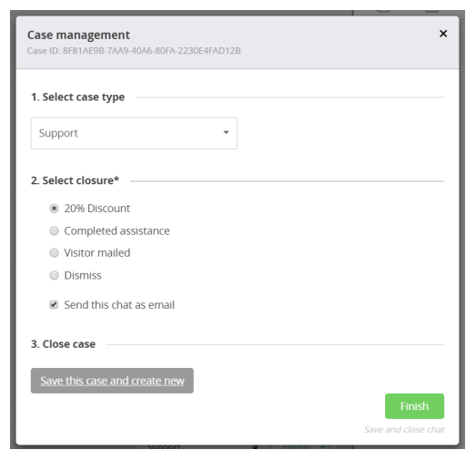Screen dimensions: 476x460
Task: Click the Completed assistance label text
Action: click(x=116, y=231)
